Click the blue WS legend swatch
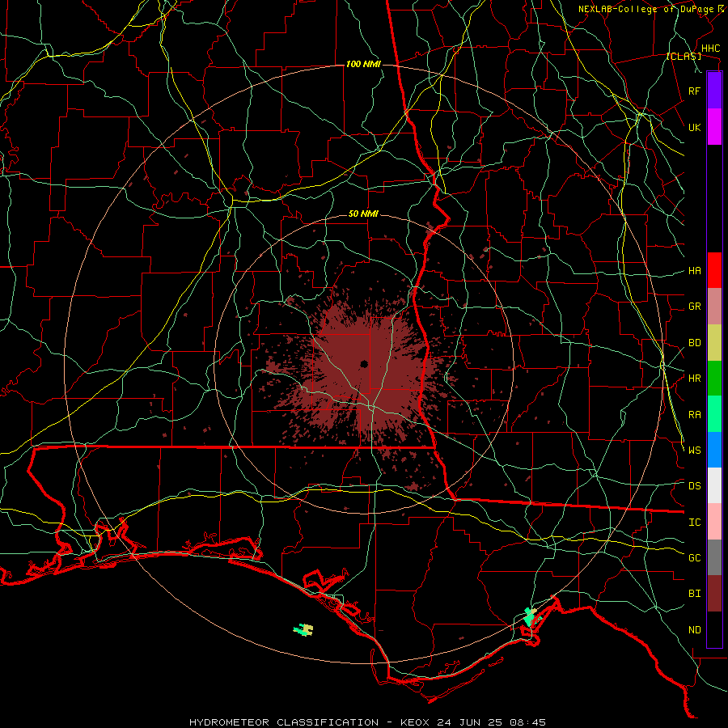This screenshot has width=728, height=728. [714, 450]
